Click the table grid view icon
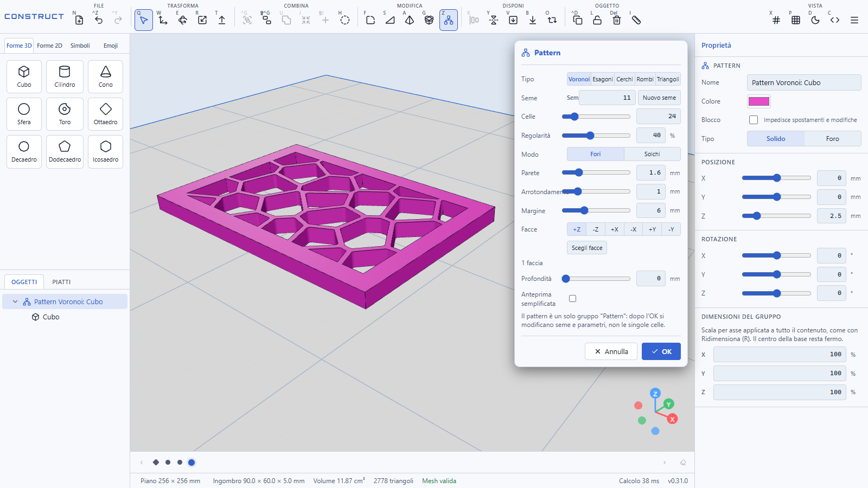The image size is (868, 488). click(x=796, y=20)
